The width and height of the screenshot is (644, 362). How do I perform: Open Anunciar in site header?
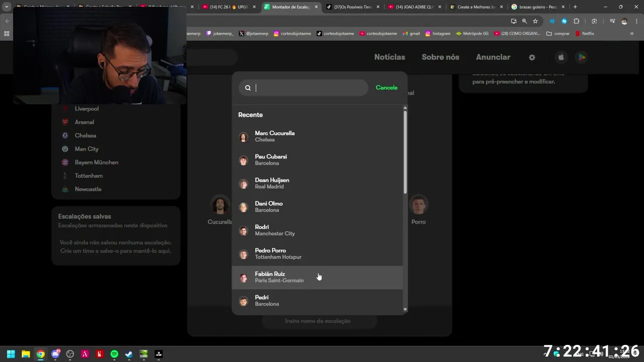coord(493,57)
